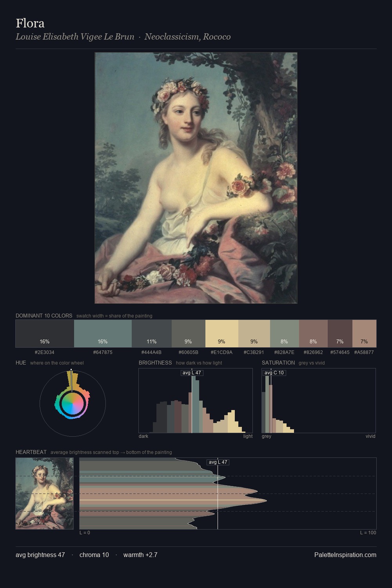This screenshot has height=588, width=392.
Task: Click the 'L = 100' axis label
Action: pyautogui.click(x=368, y=533)
